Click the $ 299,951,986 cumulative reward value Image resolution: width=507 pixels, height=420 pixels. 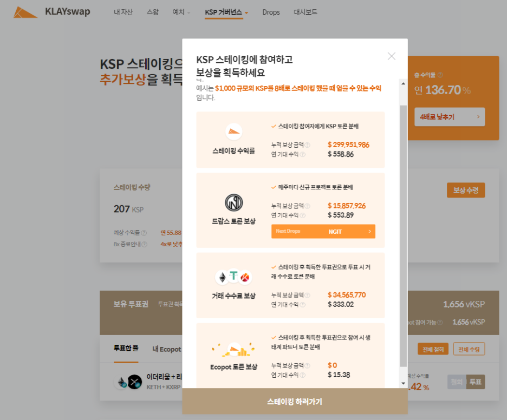point(348,145)
